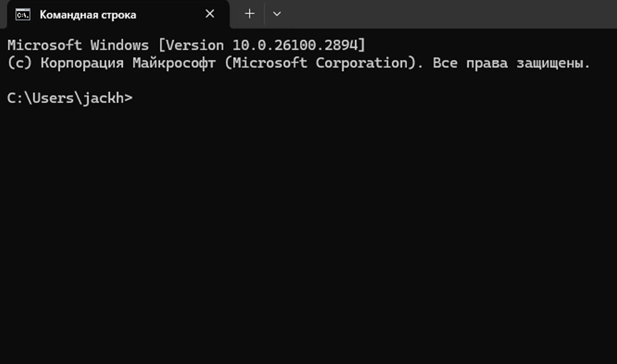Click the version number 10.0.26100.2894

click(x=295, y=45)
